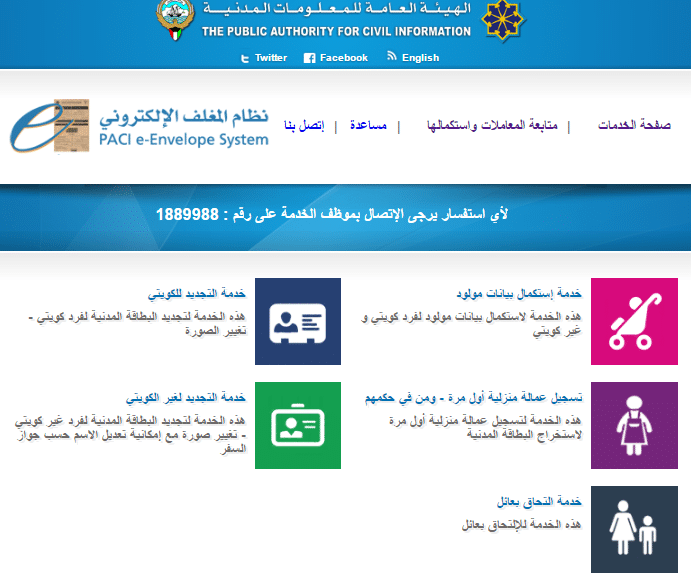This screenshot has height=580, width=691.
Task: Click the purple domestic worker icon
Action: (634, 425)
